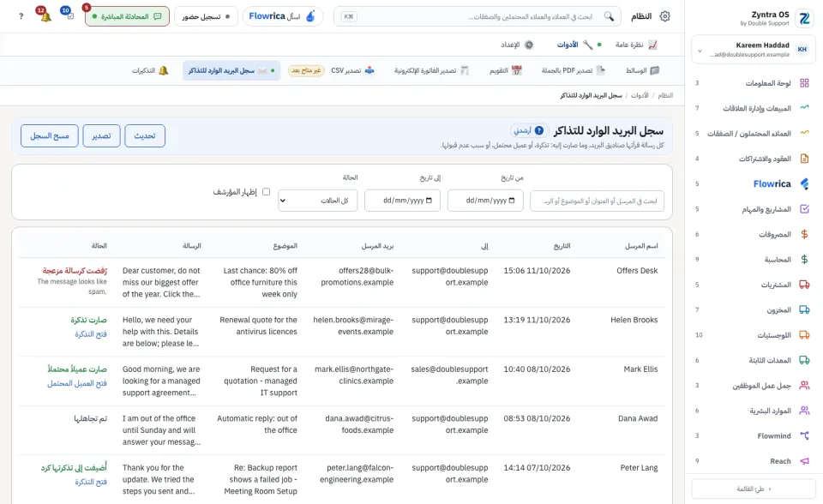
Task: Open the media (الوسائط) sub-tab
Action: (x=642, y=70)
